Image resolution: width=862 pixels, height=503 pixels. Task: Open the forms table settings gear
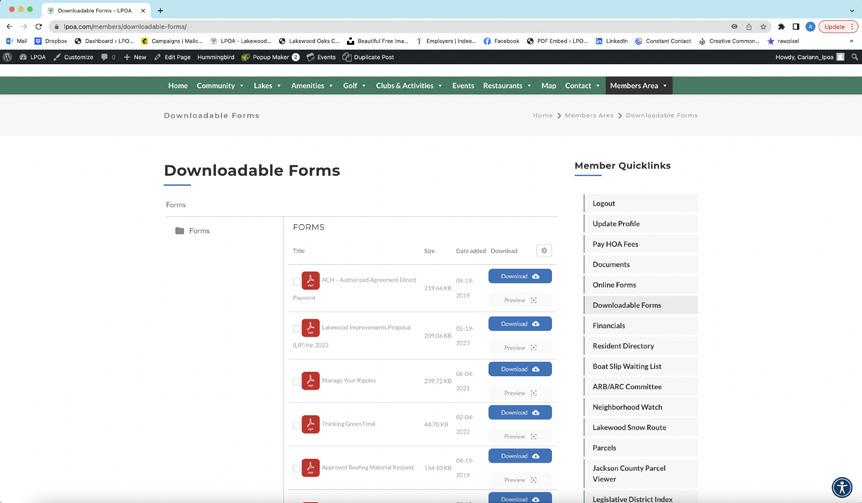[544, 251]
